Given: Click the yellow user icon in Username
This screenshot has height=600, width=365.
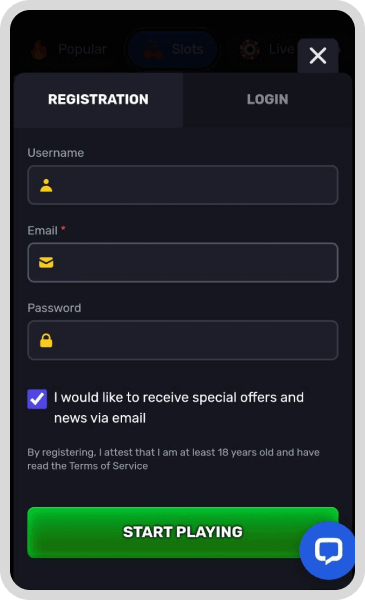Looking at the screenshot, I should pos(46,186).
